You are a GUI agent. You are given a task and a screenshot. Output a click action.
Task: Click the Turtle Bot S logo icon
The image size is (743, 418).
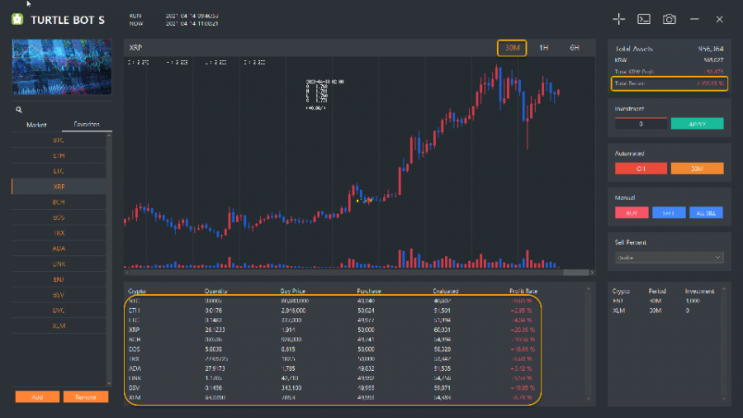coord(18,19)
